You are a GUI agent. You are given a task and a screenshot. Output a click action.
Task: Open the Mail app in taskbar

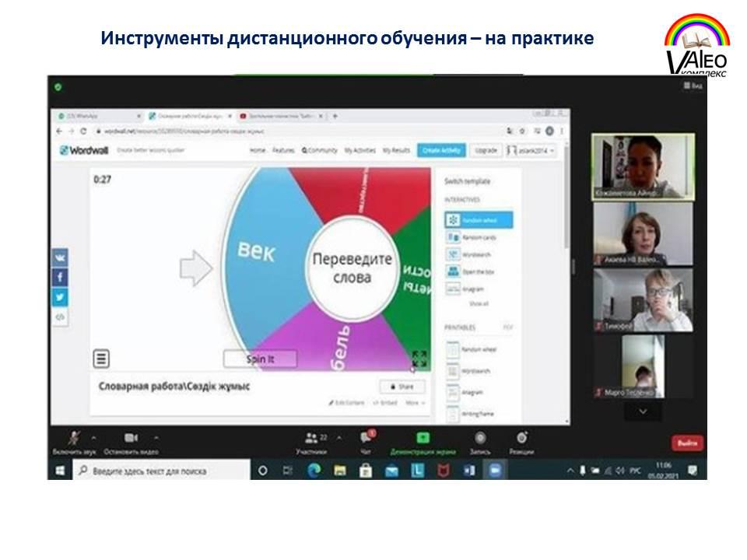(391, 471)
